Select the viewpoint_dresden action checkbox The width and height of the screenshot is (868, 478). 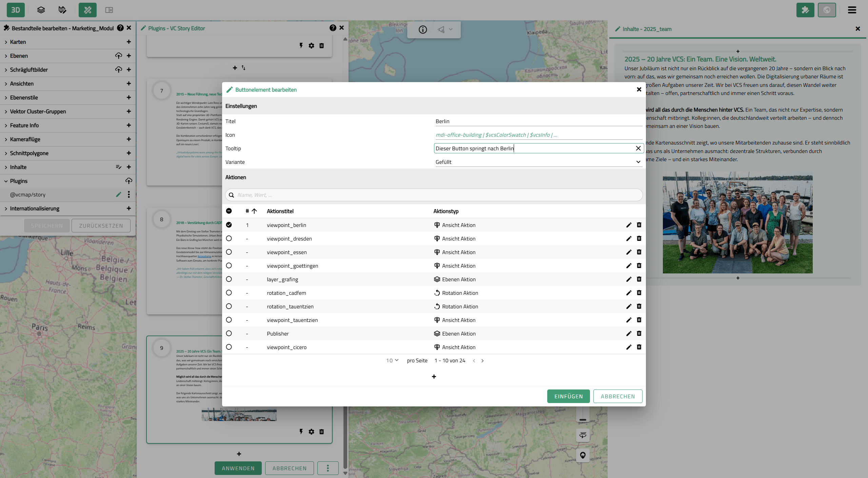point(229,238)
